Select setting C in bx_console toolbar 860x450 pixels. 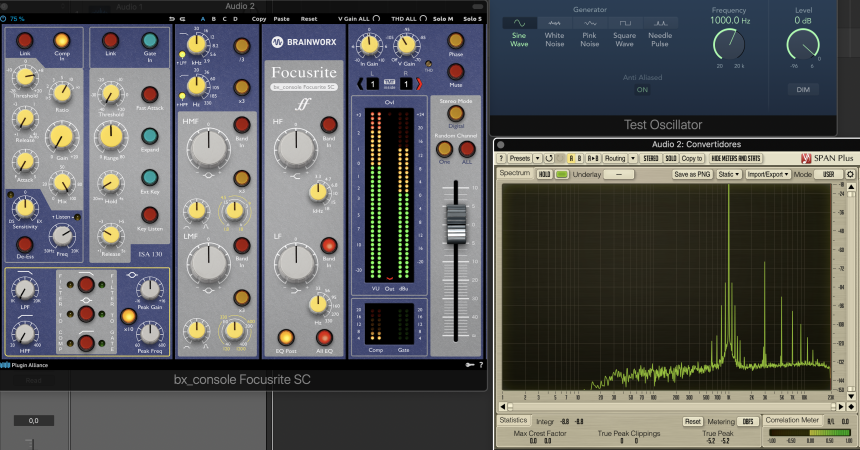coord(224,19)
